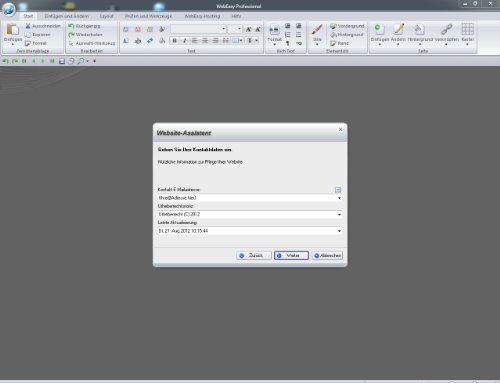500x383 pixels.
Task: Expand the Kontakt E-Mail address dropdown
Action: pyautogui.click(x=339, y=198)
